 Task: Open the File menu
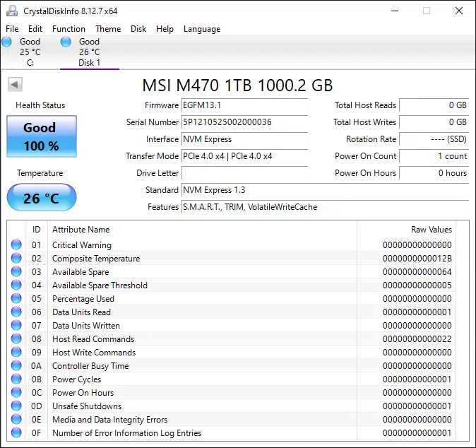pyautogui.click(x=12, y=29)
